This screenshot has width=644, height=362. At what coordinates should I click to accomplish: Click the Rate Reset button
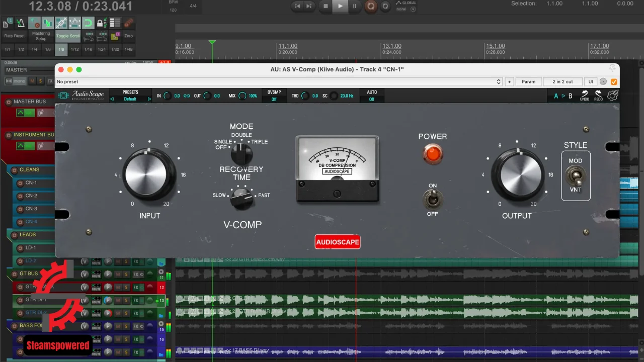pyautogui.click(x=14, y=36)
